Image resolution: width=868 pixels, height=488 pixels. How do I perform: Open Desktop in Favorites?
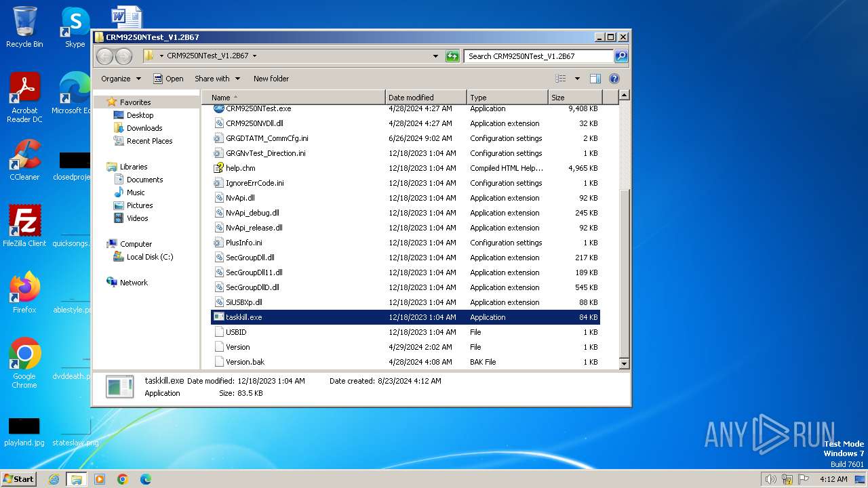[x=140, y=115]
